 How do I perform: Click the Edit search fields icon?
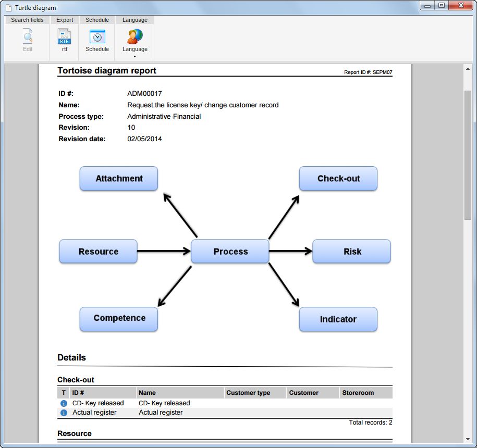[x=28, y=36]
